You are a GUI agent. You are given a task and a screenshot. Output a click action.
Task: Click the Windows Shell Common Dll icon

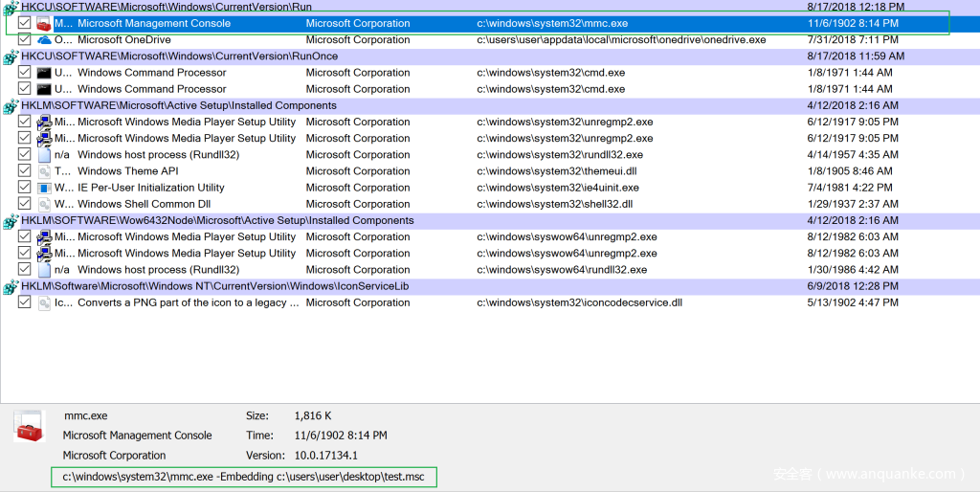click(44, 204)
